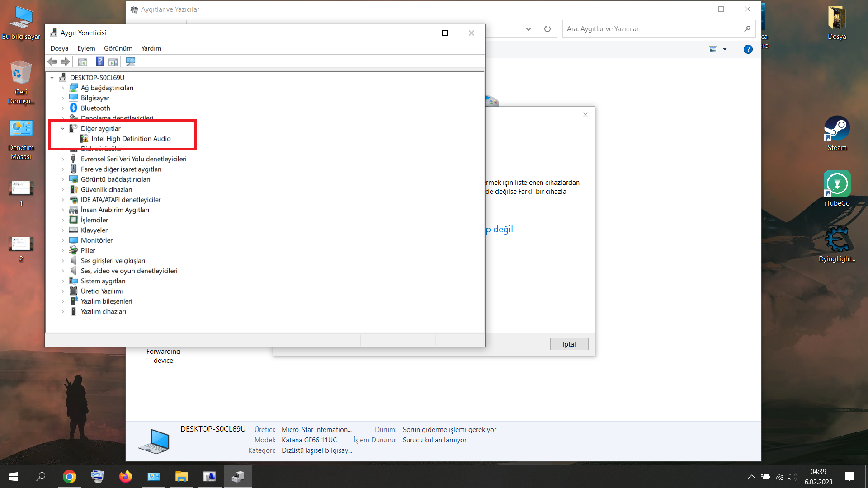Open Dosya folder on desktop

pyautogui.click(x=837, y=23)
